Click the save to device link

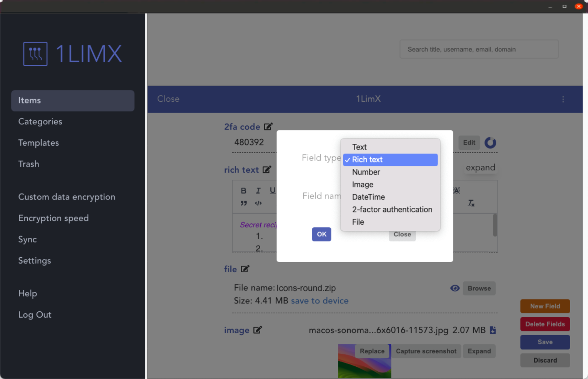(319, 301)
